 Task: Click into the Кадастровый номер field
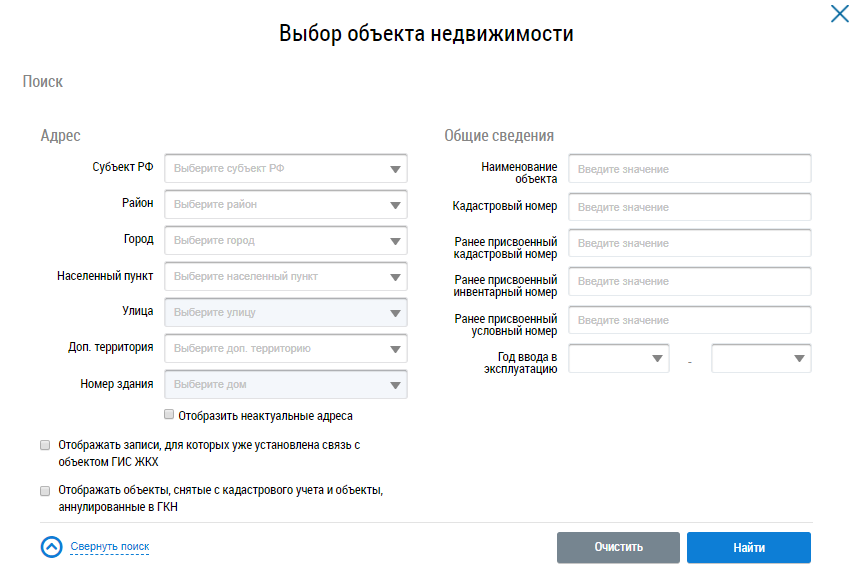click(x=689, y=207)
